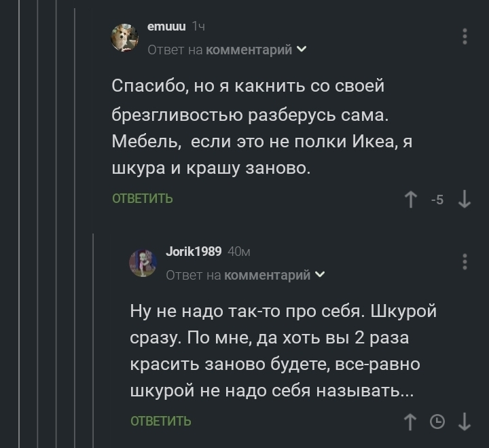Open three-dots menu on Jorik1989's comment

(x=465, y=261)
